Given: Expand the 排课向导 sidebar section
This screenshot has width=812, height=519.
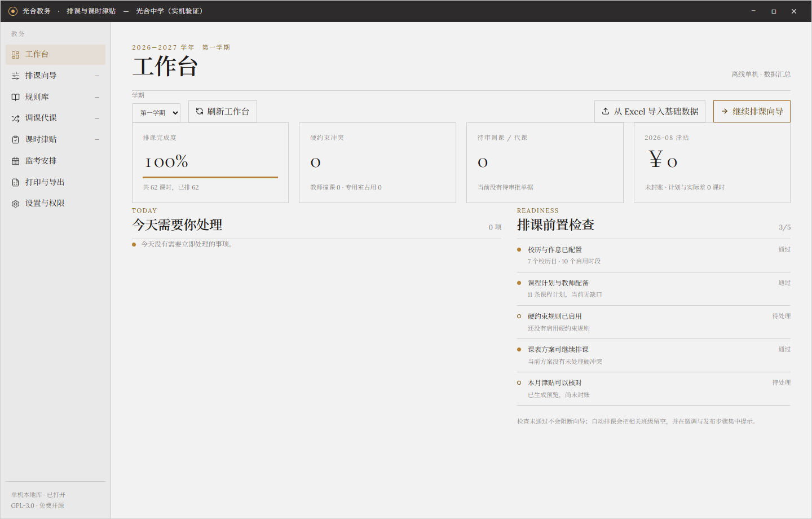Looking at the screenshot, I should pos(97,76).
